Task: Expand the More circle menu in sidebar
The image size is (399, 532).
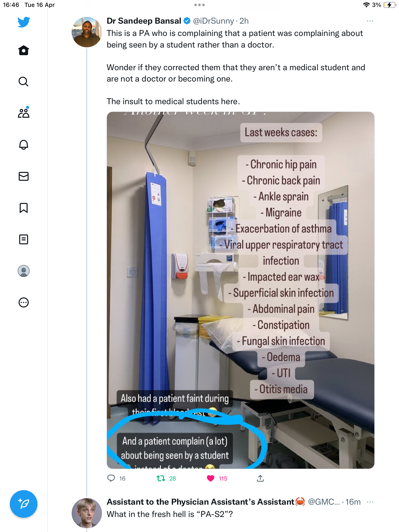Action: pyautogui.click(x=24, y=302)
